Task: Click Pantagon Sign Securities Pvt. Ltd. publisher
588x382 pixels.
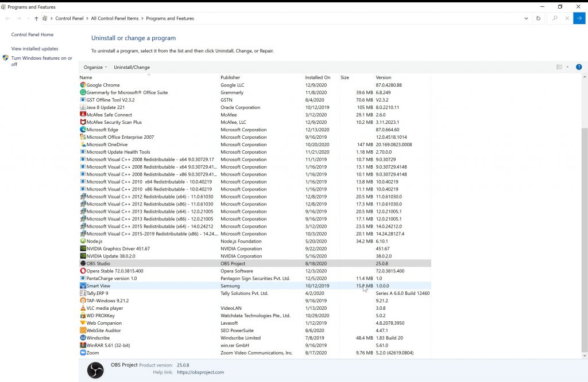Action: pos(255,278)
